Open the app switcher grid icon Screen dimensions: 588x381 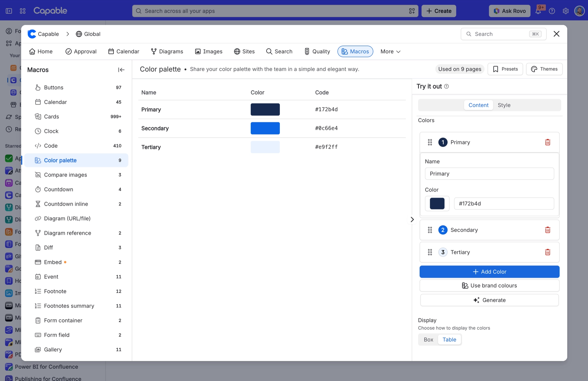(x=23, y=11)
